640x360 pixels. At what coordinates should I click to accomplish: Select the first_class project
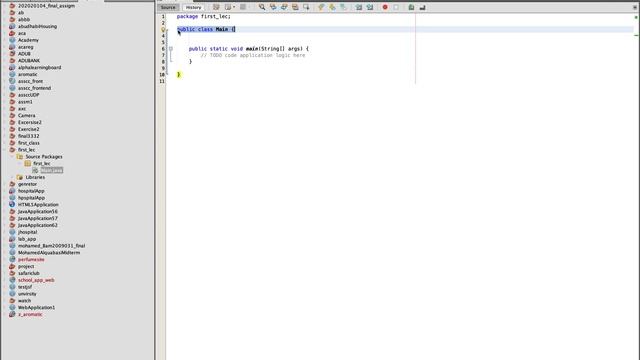[29, 143]
